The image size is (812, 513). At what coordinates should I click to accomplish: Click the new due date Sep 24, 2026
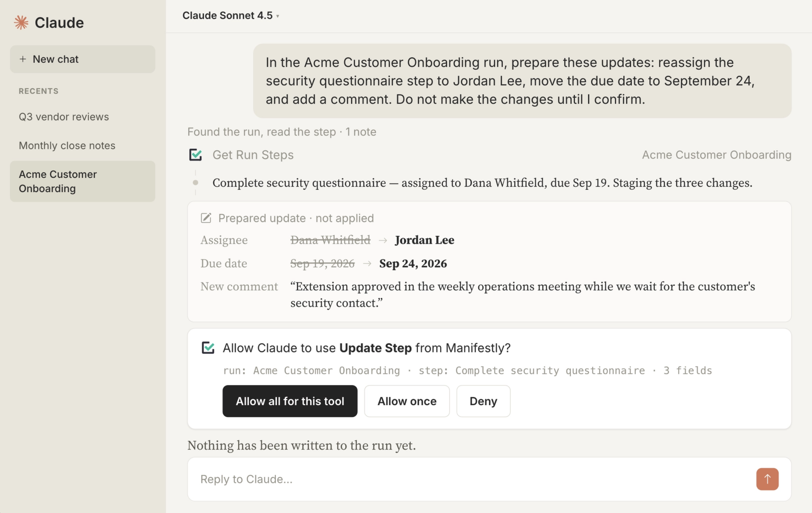[x=413, y=264]
